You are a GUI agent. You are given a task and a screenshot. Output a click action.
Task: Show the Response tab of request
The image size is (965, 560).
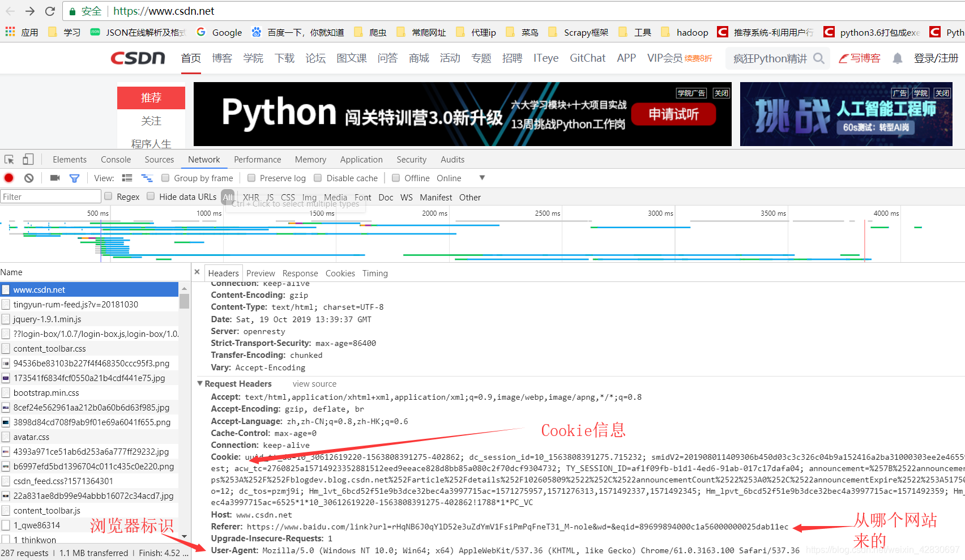point(300,273)
